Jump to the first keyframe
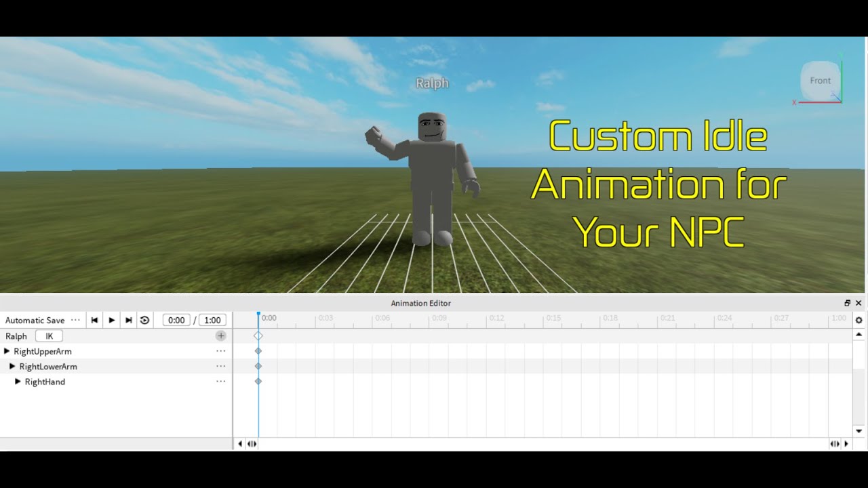Viewport: 868px width, 488px height. coord(95,320)
